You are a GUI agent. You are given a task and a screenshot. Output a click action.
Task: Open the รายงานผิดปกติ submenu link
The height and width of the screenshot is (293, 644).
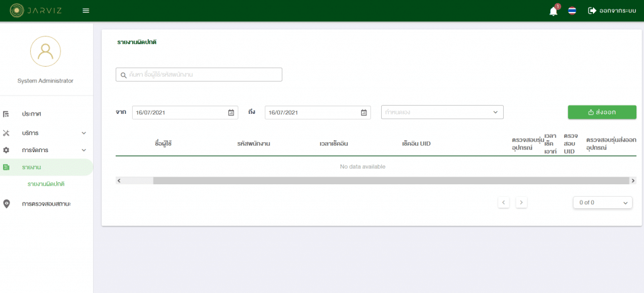[46, 184]
